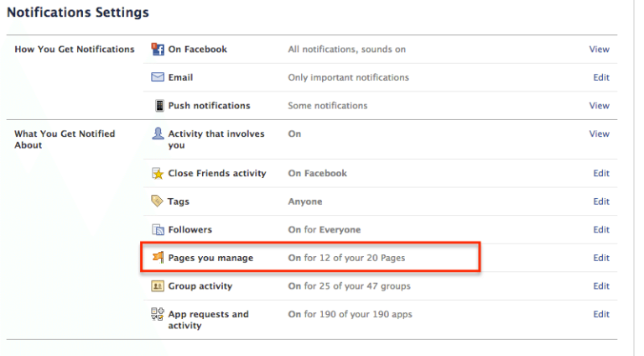Select the Followers row label
This screenshot has width=644, height=356.
(190, 229)
